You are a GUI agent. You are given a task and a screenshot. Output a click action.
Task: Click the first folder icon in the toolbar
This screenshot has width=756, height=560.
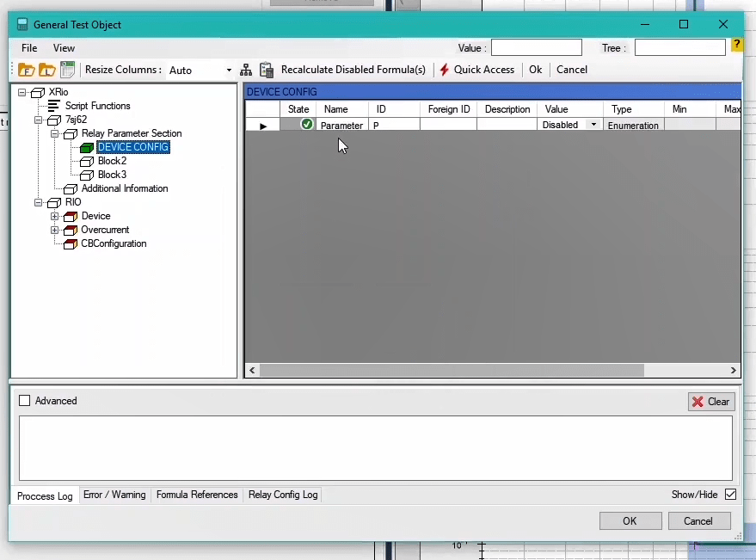(26, 70)
